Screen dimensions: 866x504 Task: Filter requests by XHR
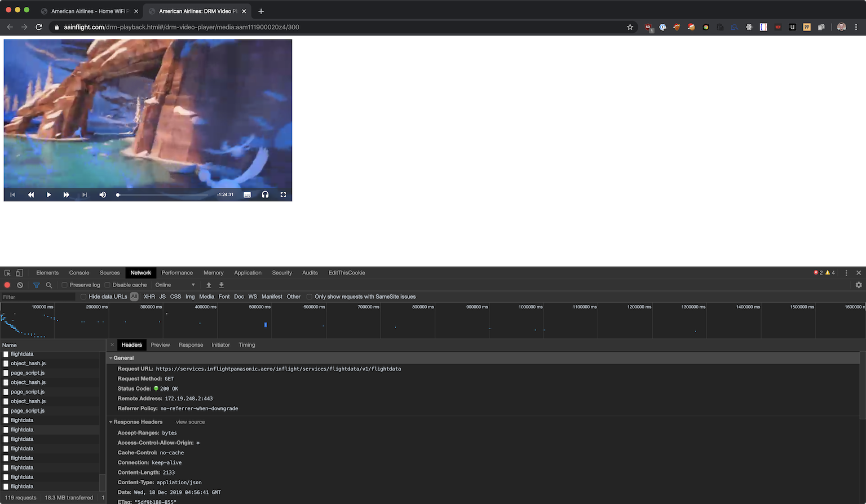pos(149,297)
